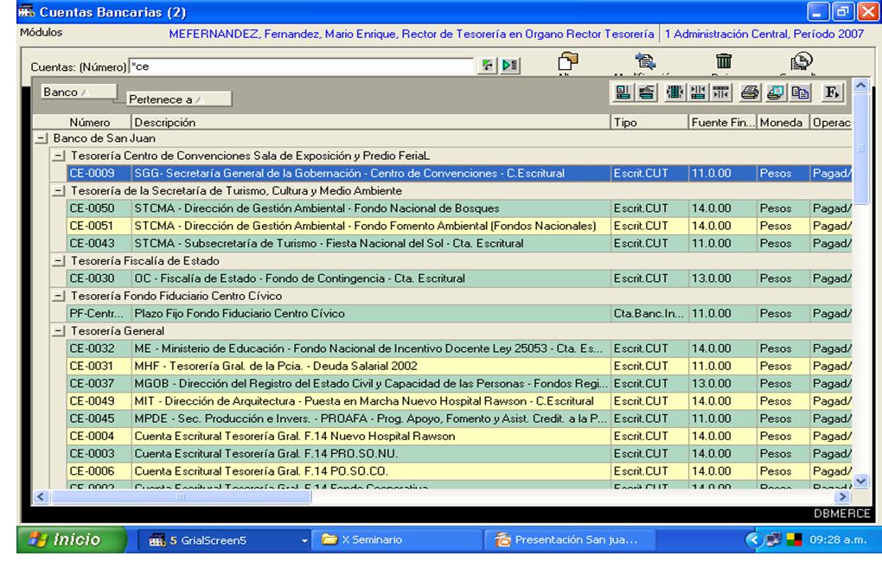Collapse Tesorería de la Secretaría de Turismo group

pos(58,191)
